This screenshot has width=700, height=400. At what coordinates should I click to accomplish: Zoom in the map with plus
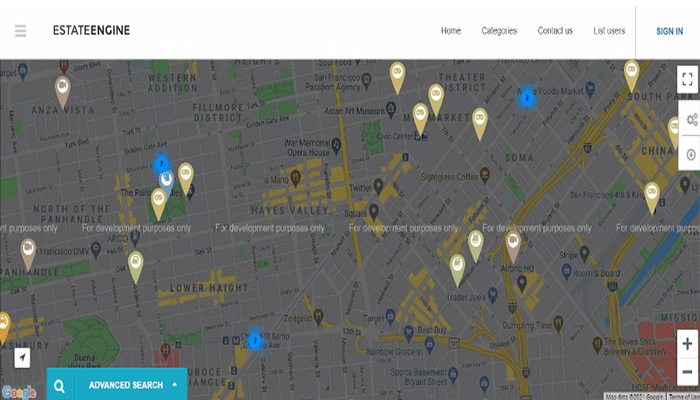click(687, 344)
